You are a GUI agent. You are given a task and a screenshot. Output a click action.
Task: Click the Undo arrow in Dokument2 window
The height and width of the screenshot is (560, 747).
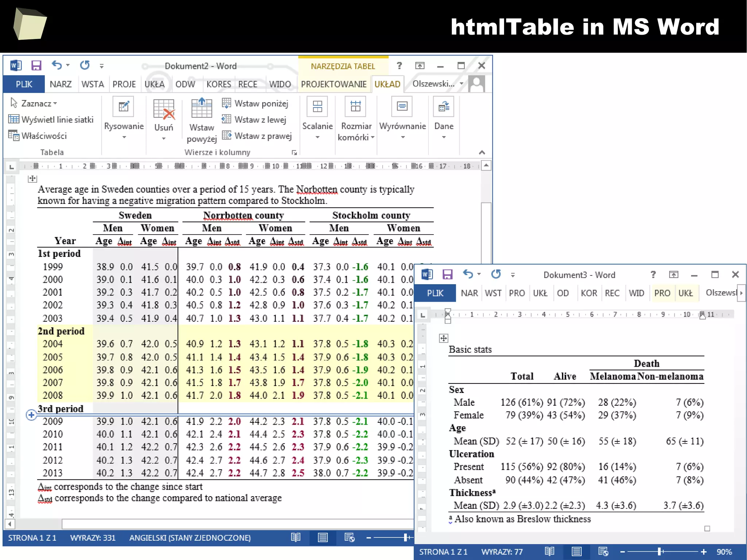57,65
